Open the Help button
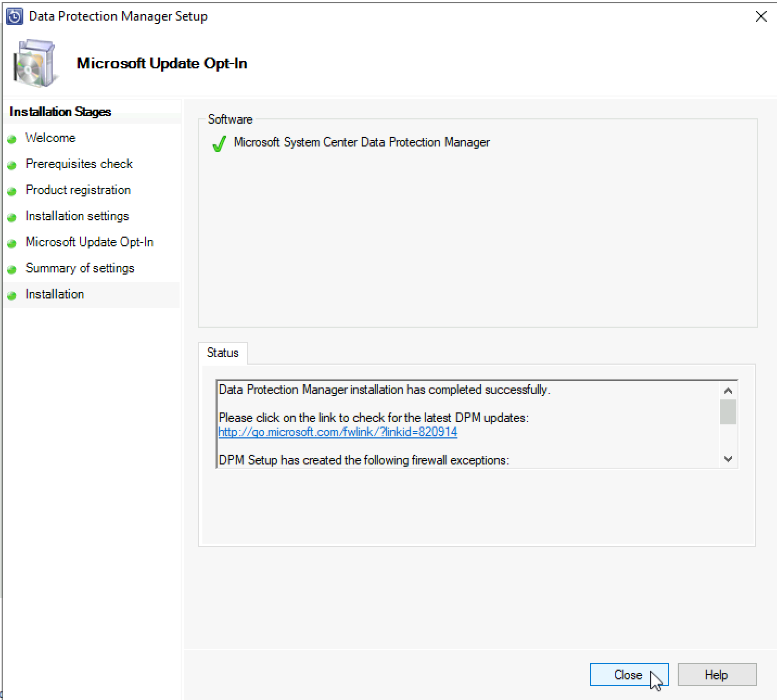This screenshot has height=700, width=777. pos(717,674)
